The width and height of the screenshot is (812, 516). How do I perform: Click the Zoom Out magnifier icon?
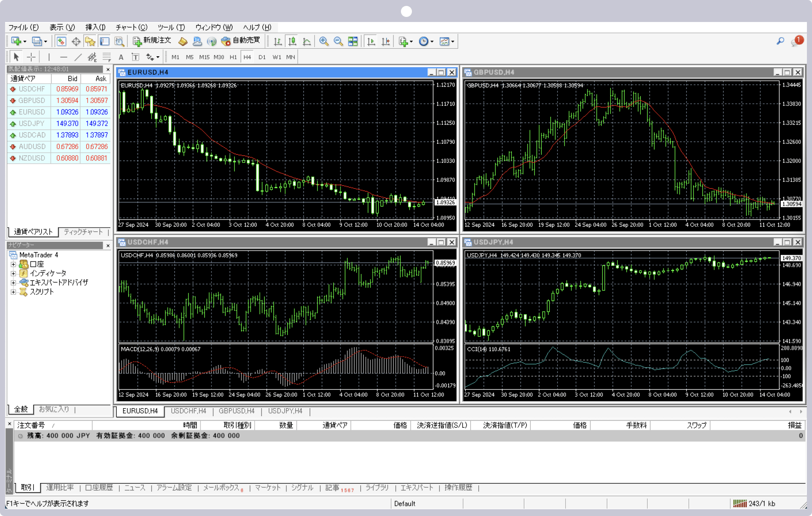tap(338, 41)
